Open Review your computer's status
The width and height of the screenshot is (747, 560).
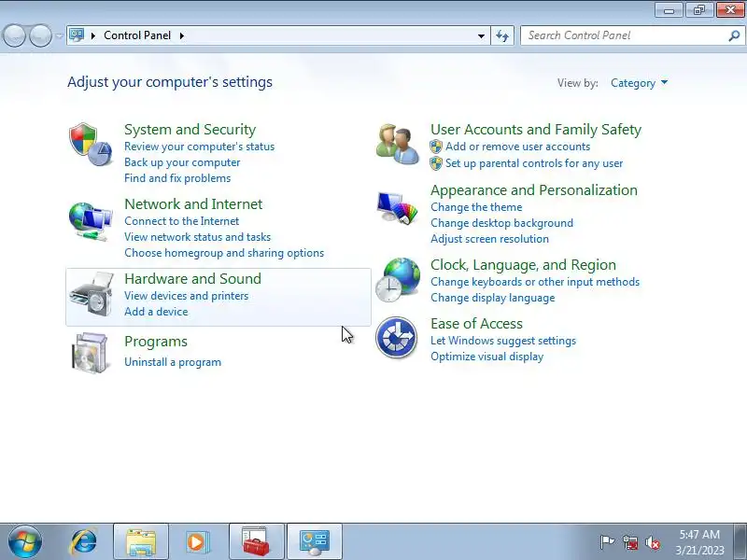point(199,147)
